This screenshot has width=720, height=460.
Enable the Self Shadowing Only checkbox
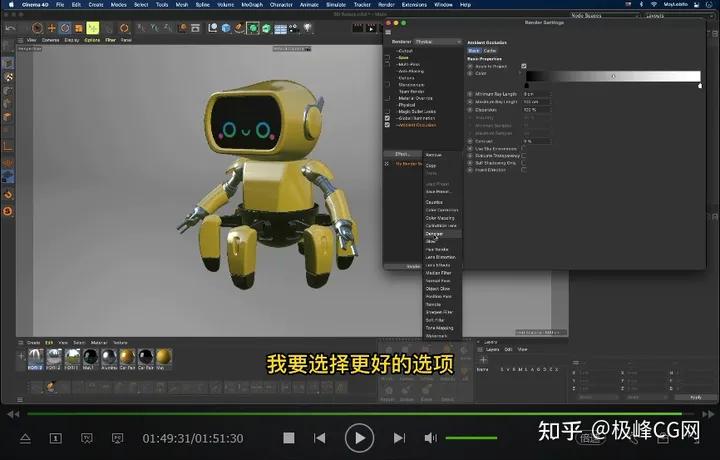click(x=524, y=163)
